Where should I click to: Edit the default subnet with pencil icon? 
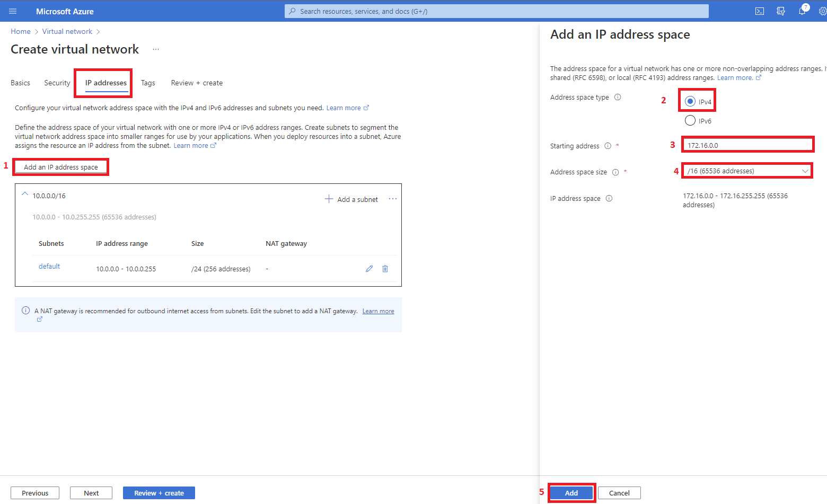click(369, 269)
